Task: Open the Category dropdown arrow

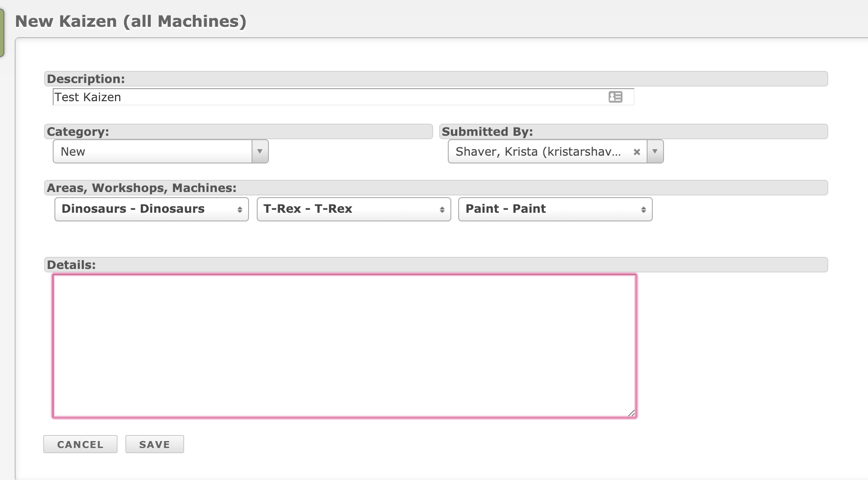Action: [260, 151]
